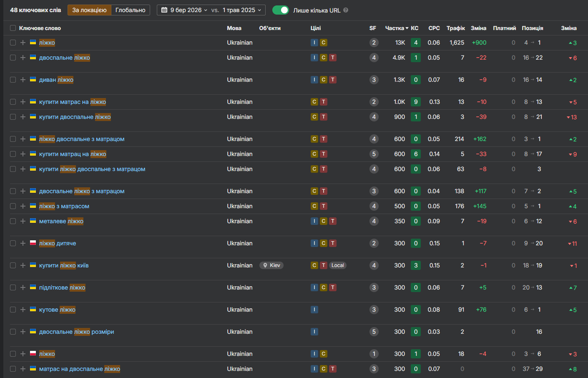The image size is (588, 378).
Task: Click the calendar icon beside 9 бер 2026
Action: (x=164, y=10)
